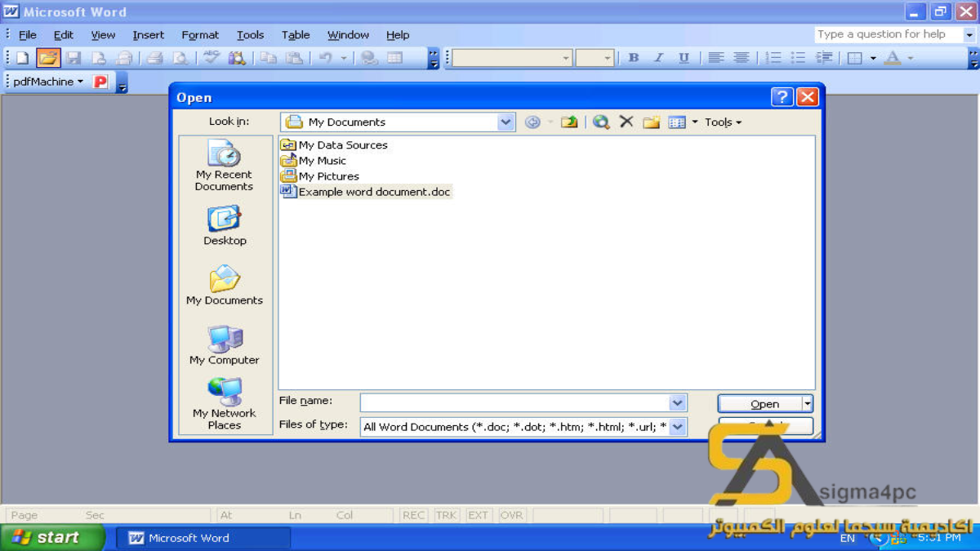Click inside the File name input field

[x=514, y=403]
